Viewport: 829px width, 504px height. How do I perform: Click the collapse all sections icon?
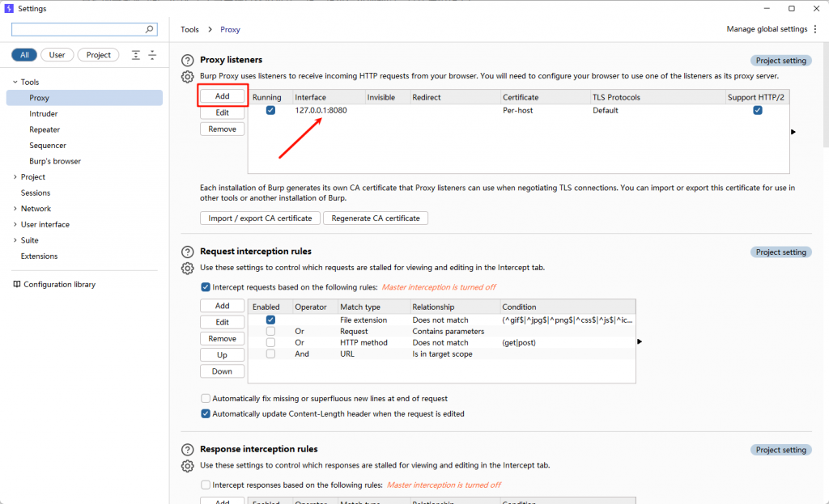pyautogui.click(x=152, y=55)
